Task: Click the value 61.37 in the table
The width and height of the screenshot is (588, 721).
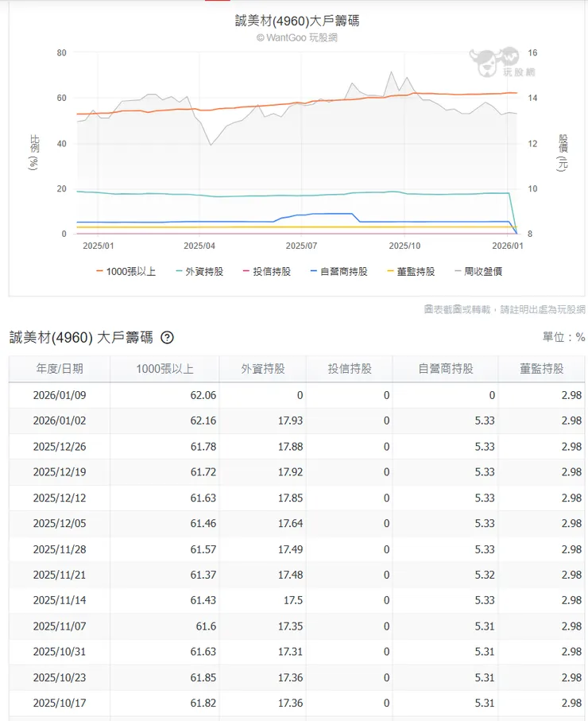Action: point(203,575)
